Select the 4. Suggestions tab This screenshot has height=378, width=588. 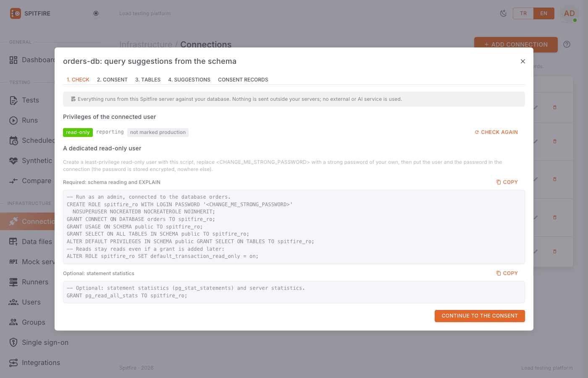tap(189, 80)
